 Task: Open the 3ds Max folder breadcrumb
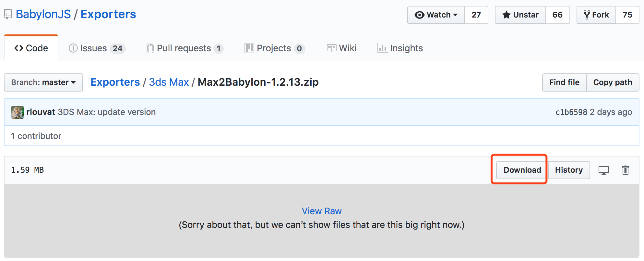click(169, 82)
